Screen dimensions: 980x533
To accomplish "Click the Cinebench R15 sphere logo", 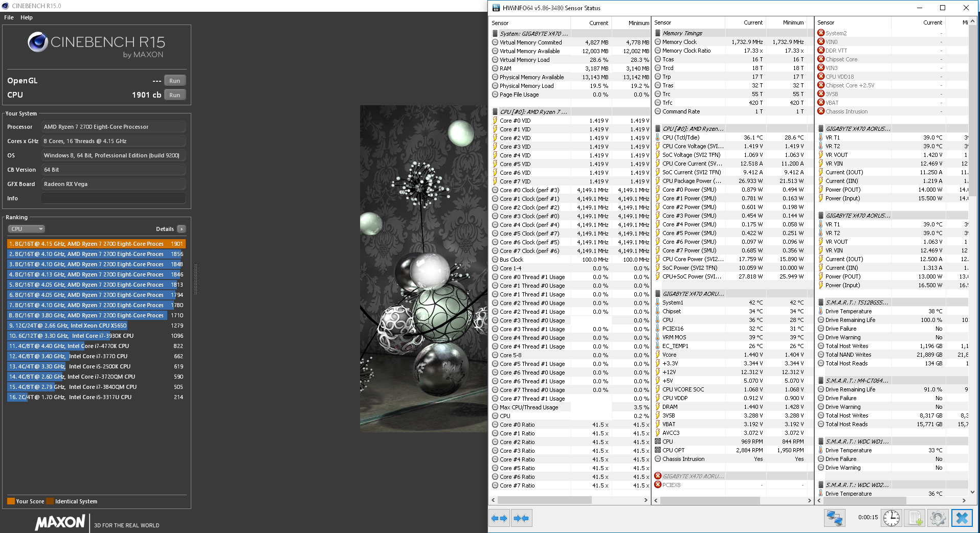I will [38, 42].
